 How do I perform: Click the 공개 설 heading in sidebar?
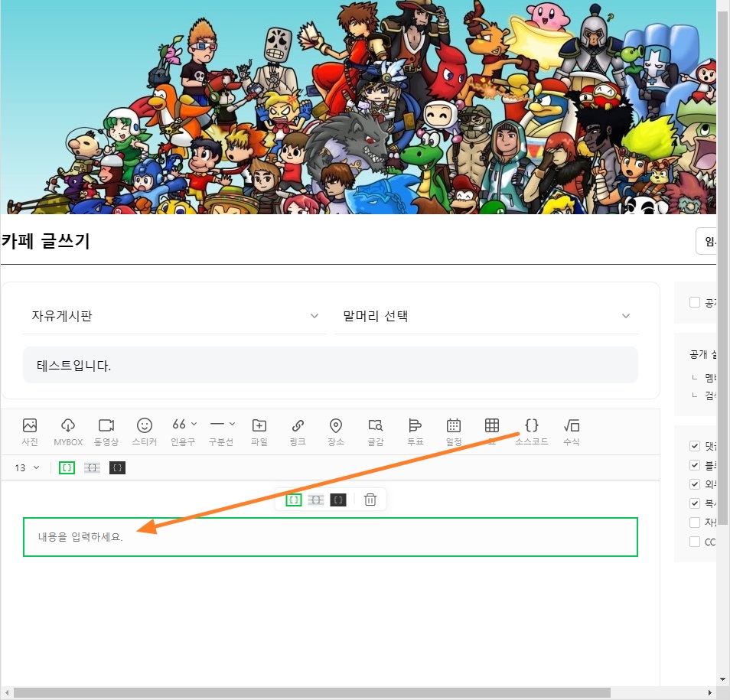703,355
